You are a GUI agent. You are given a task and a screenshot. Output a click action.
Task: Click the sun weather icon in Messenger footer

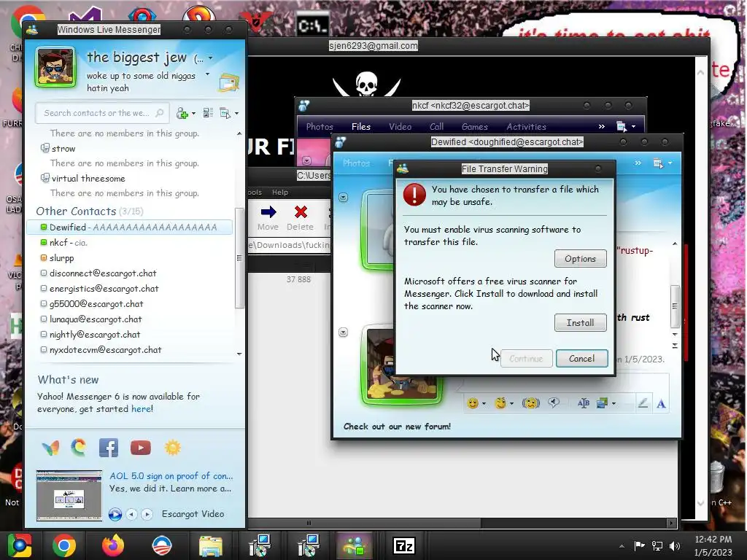[172, 448]
